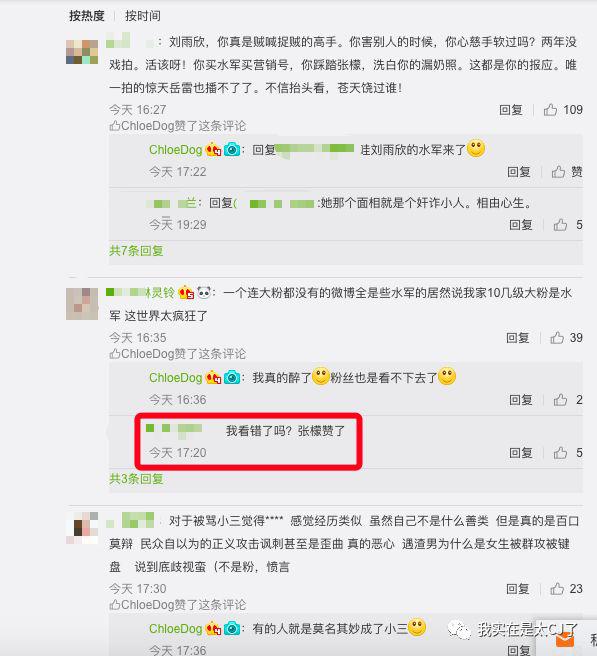Reply to ChloeDog's 17:22 comment
Image resolution: width=597 pixels, height=656 pixels.
click(x=519, y=172)
